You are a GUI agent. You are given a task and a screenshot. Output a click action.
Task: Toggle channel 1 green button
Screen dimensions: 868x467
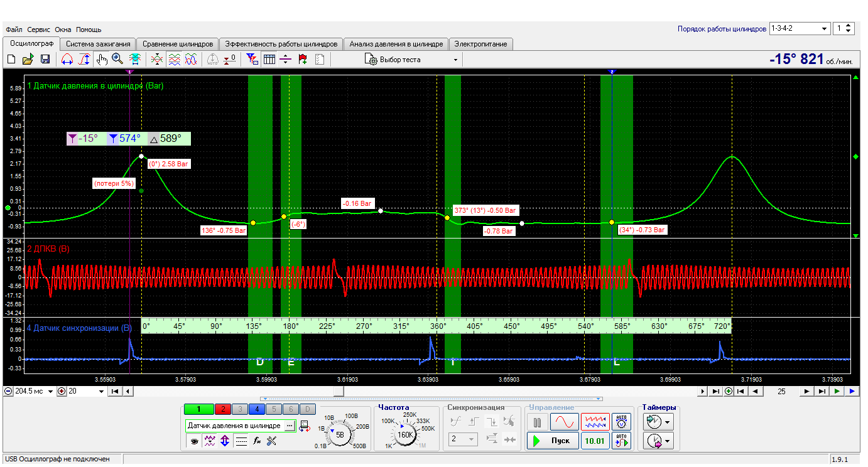point(199,409)
